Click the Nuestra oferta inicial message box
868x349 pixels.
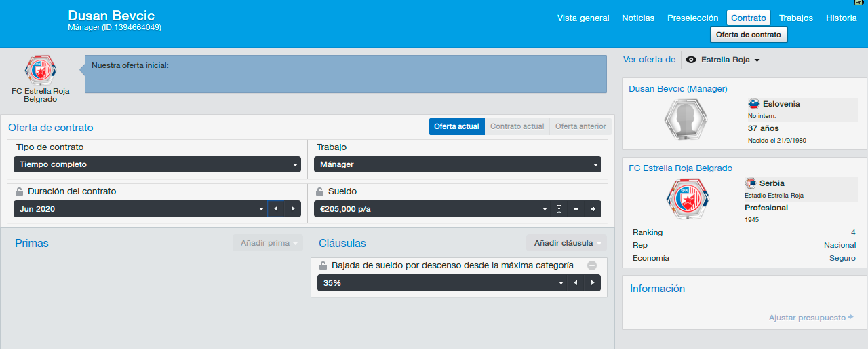pyautogui.click(x=346, y=74)
